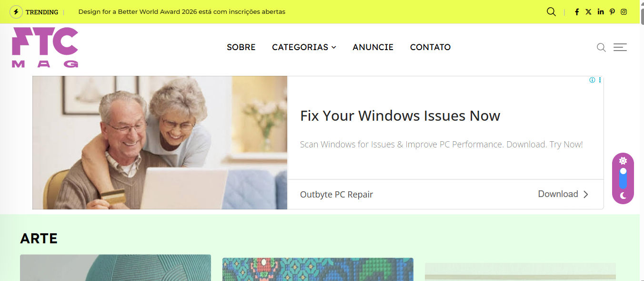Visit the Facebook page icon
This screenshot has width=644, height=281.
tap(577, 12)
